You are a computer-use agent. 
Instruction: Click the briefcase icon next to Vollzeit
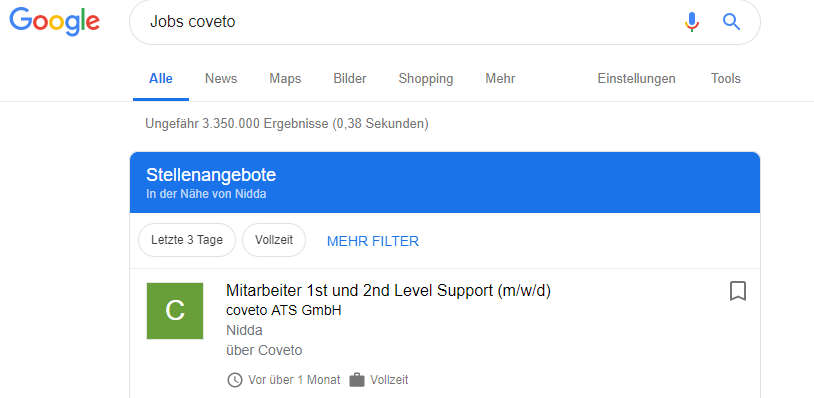(357, 380)
